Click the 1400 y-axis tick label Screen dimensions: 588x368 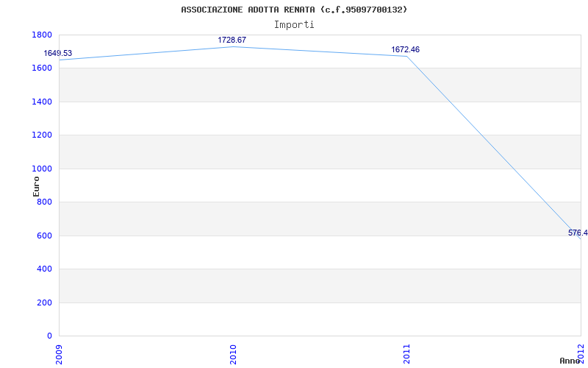[42, 102]
